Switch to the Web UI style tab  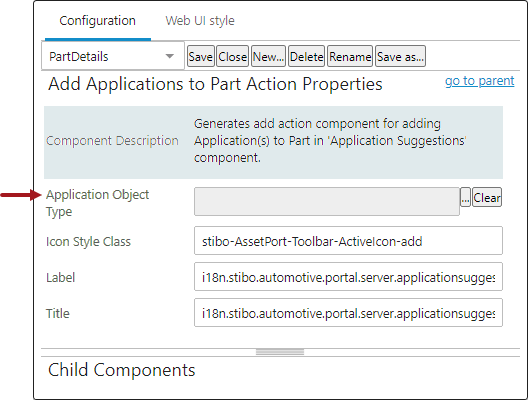tap(200, 21)
